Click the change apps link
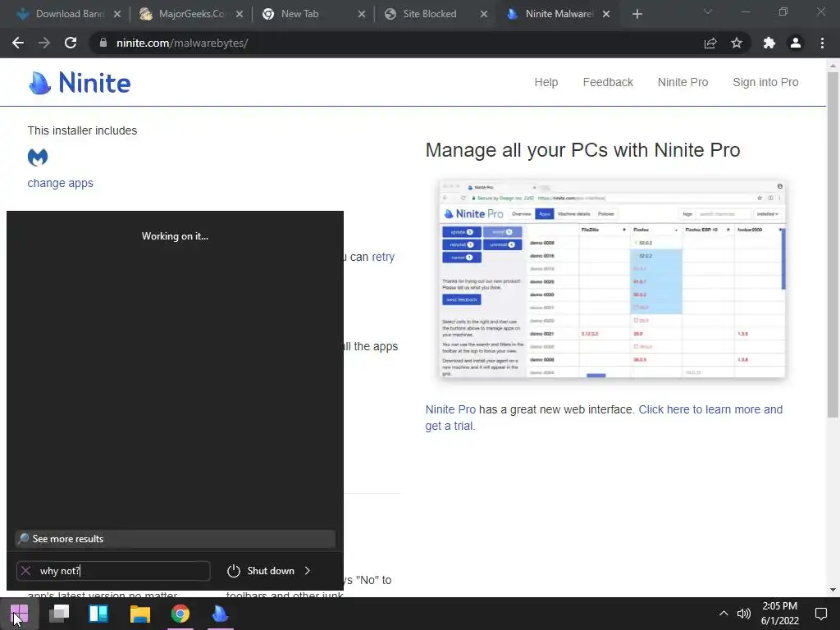The width and height of the screenshot is (840, 630). tap(60, 183)
